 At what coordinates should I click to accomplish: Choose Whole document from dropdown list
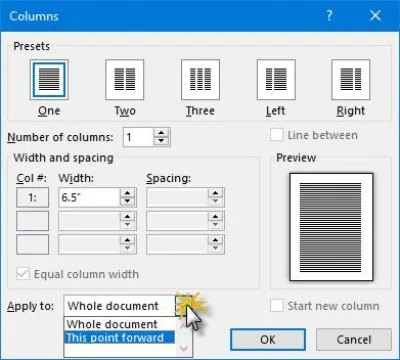120,324
